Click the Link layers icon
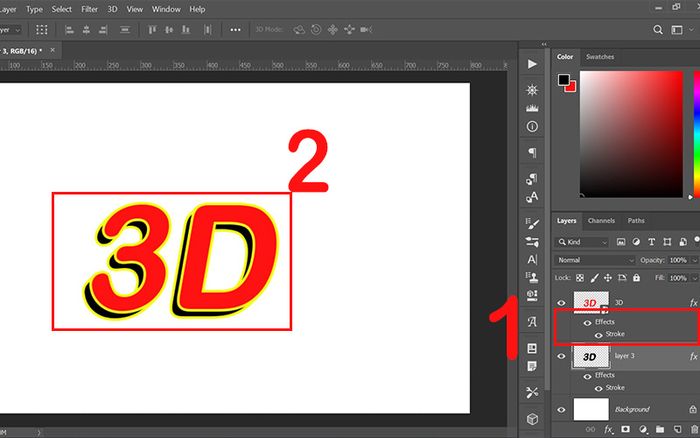 pos(590,429)
